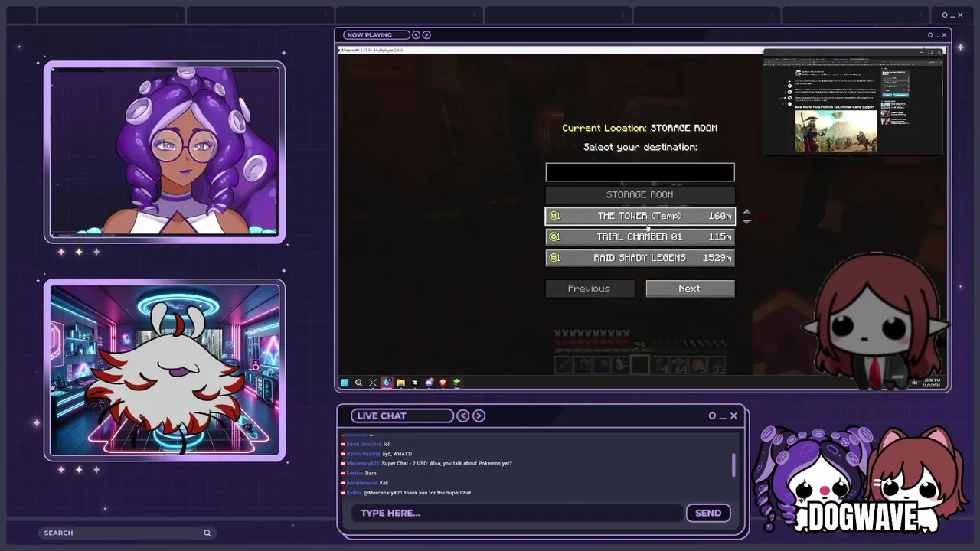
Task: Click article image in background browser window
Action: click(835, 131)
